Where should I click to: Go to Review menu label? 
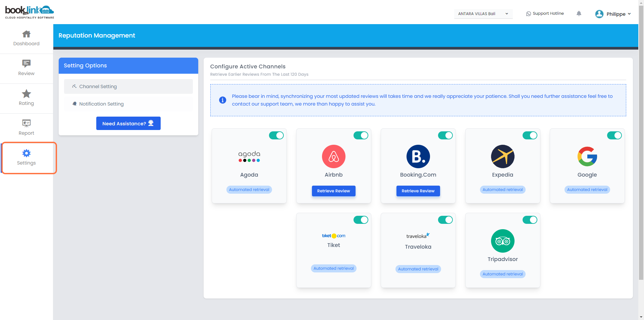tap(26, 73)
